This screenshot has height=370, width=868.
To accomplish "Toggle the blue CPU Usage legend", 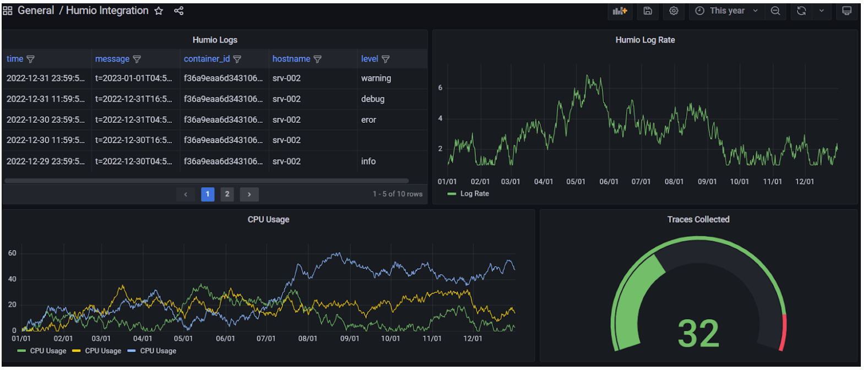I will click(x=158, y=351).
